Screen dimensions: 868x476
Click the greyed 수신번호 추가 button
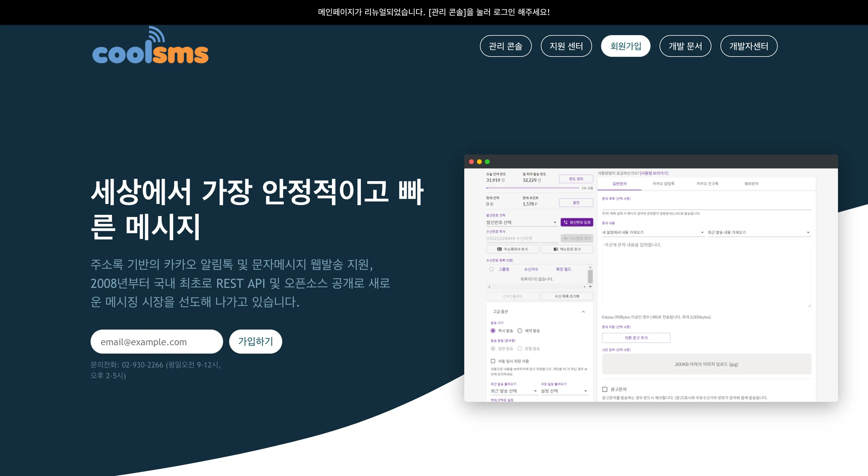coord(577,238)
